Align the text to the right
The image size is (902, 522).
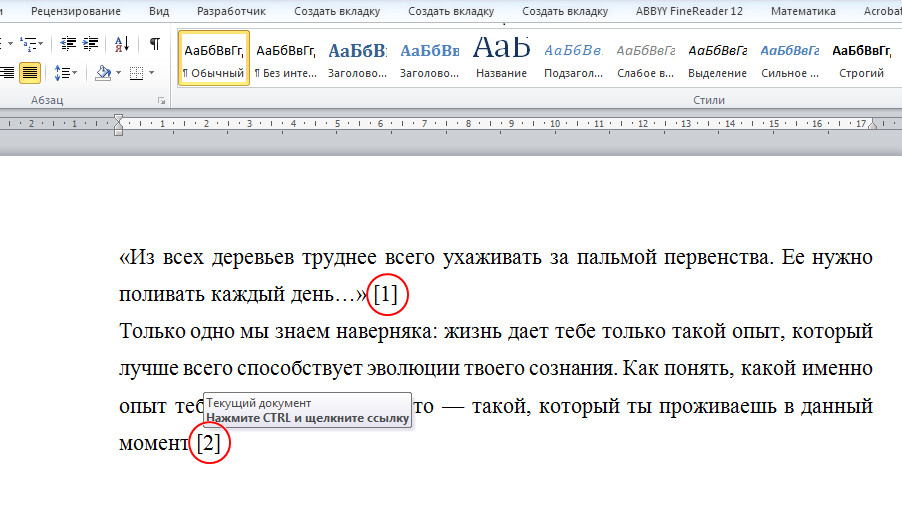pos(7,73)
